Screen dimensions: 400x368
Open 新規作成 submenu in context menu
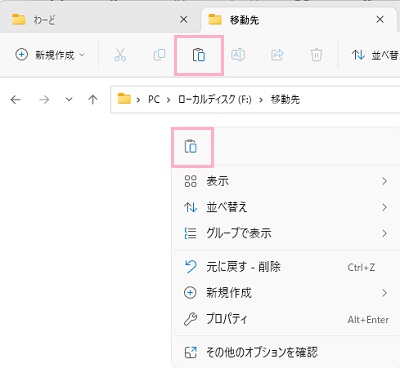tap(286, 293)
